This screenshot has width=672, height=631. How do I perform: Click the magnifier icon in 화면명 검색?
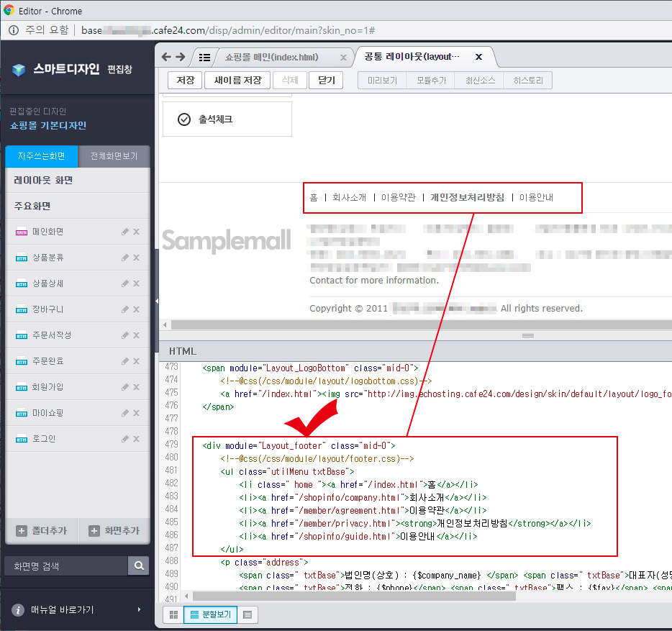coord(138,566)
